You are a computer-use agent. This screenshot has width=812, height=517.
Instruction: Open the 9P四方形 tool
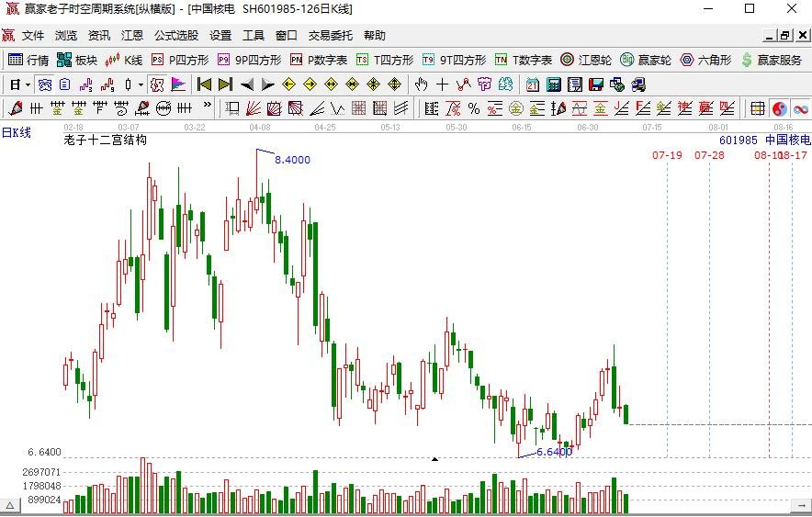tap(250, 60)
